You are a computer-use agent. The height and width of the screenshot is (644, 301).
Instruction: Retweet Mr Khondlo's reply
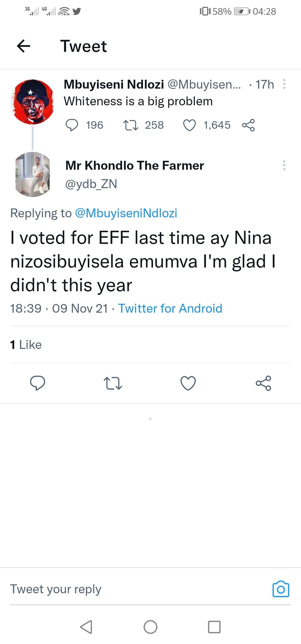(113, 383)
